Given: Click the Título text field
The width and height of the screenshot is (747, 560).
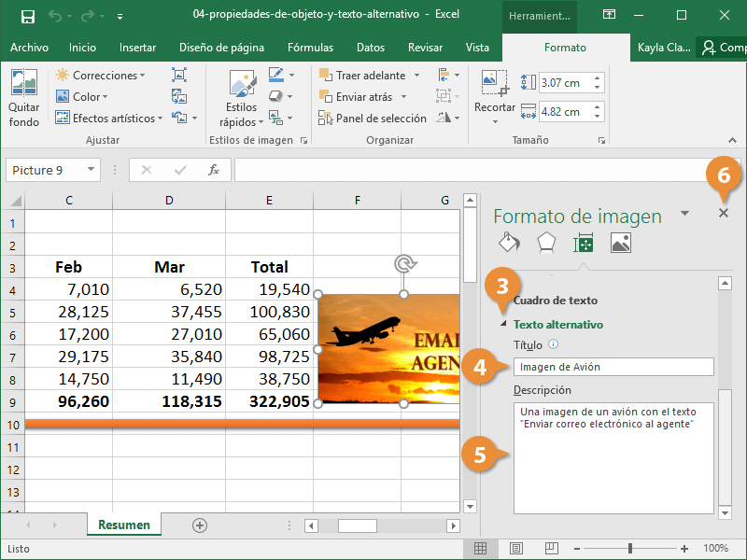Looking at the screenshot, I should tap(613, 367).
